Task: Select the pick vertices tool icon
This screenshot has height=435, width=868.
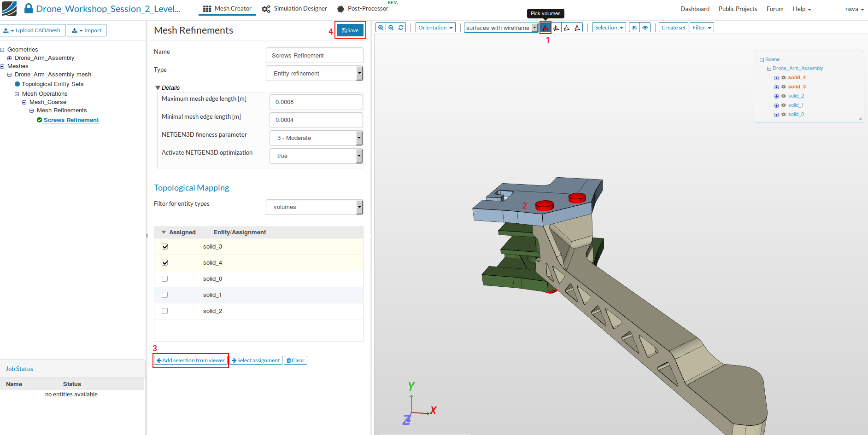Action: 577,28
